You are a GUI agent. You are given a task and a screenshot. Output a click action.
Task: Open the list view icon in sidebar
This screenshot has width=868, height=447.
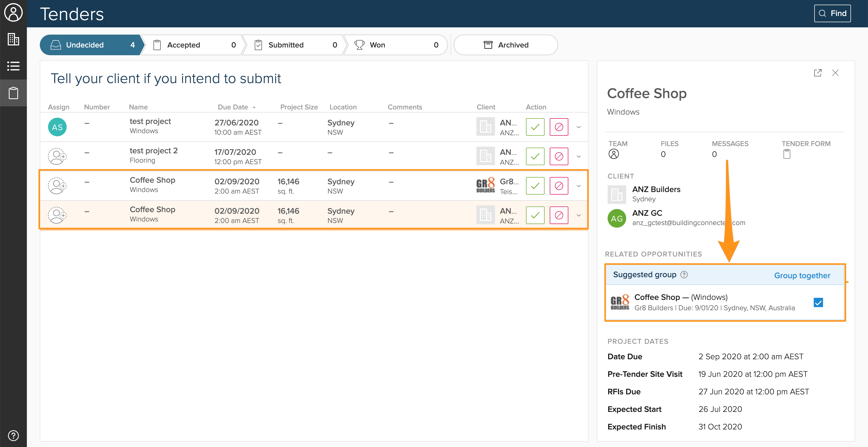point(13,66)
